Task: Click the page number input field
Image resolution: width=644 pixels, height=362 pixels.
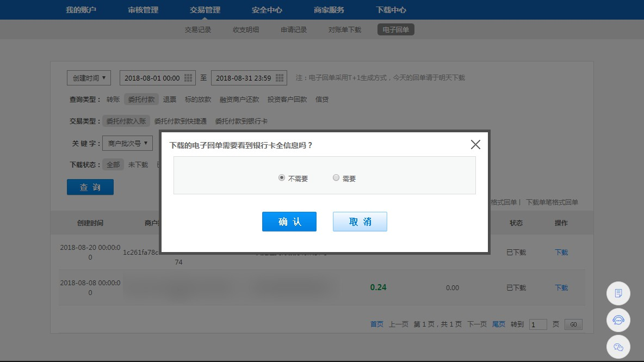Action: click(x=538, y=324)
